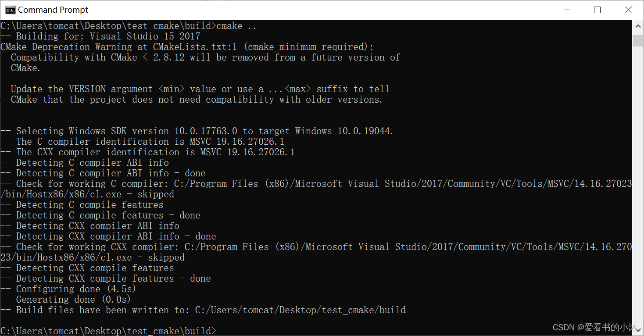Click 'Detecting CXX compiler ABI info - done' line

[x=108, y=236]
